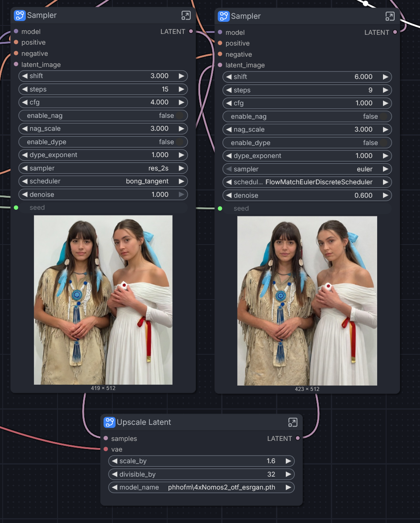The width and height of the screenshot is (420, 523).
Task: Click the right Sampler's positive input socket
Action: (220, 43)
